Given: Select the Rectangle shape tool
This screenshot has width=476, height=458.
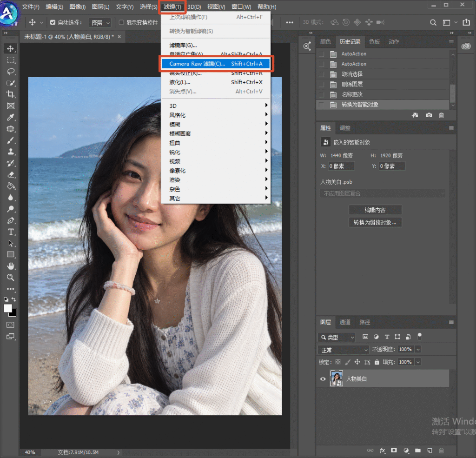Looking at the screenshot, I should (11, 254).
